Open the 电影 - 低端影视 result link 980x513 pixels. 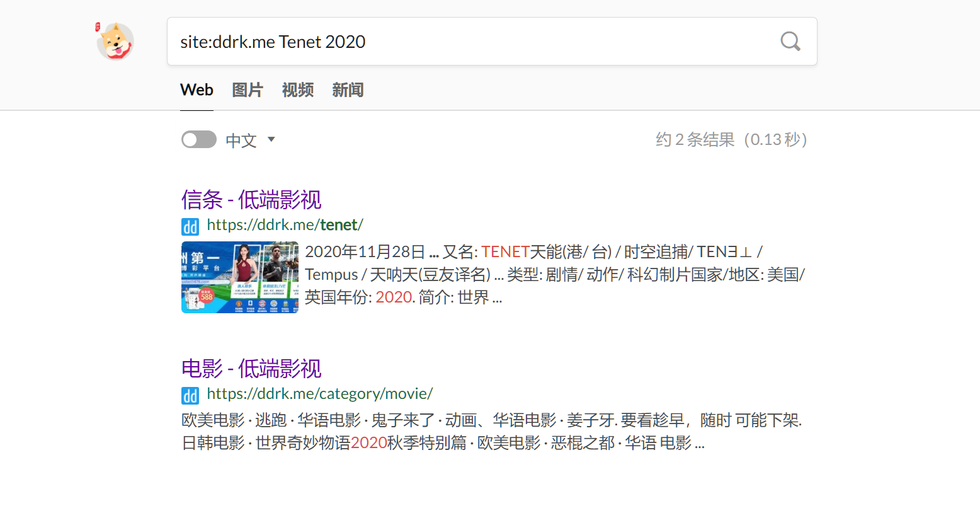pos(251,369)
